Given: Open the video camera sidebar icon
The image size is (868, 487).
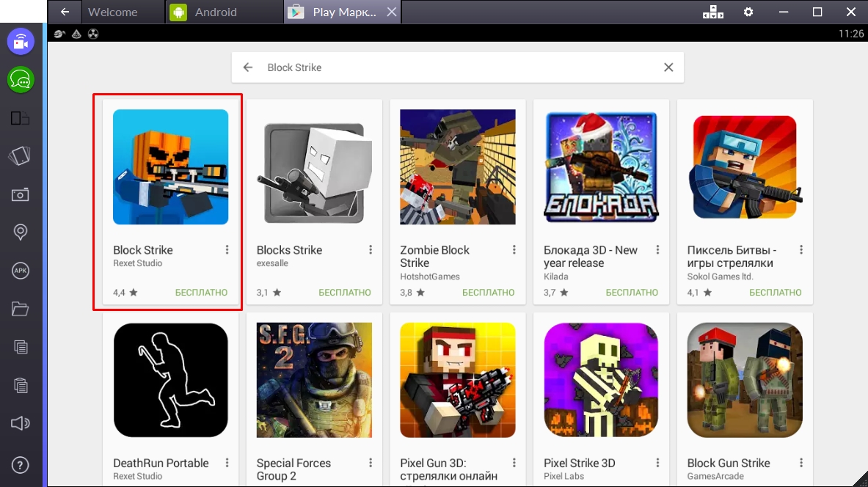Looking at the screenshot, I should pyautogui.click(x=21, y=42).
